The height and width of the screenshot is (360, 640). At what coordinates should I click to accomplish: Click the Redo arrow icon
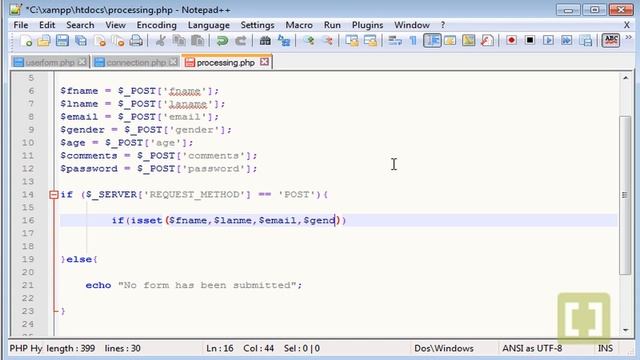(241, 41)
